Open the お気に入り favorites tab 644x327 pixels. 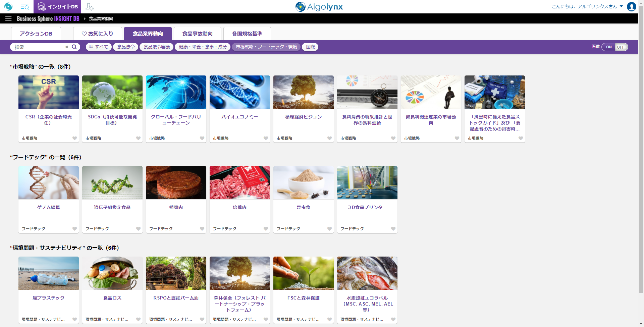pyautogui.click(x=98, y=34)
